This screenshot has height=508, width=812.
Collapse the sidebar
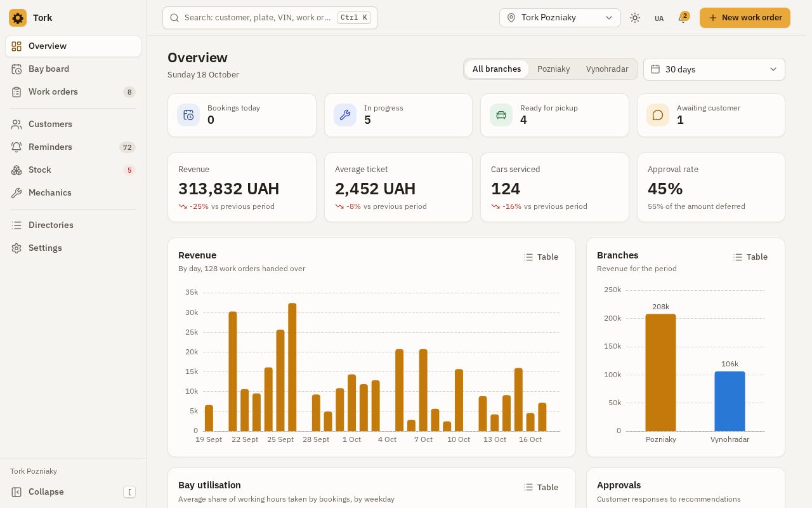[73, 492]
